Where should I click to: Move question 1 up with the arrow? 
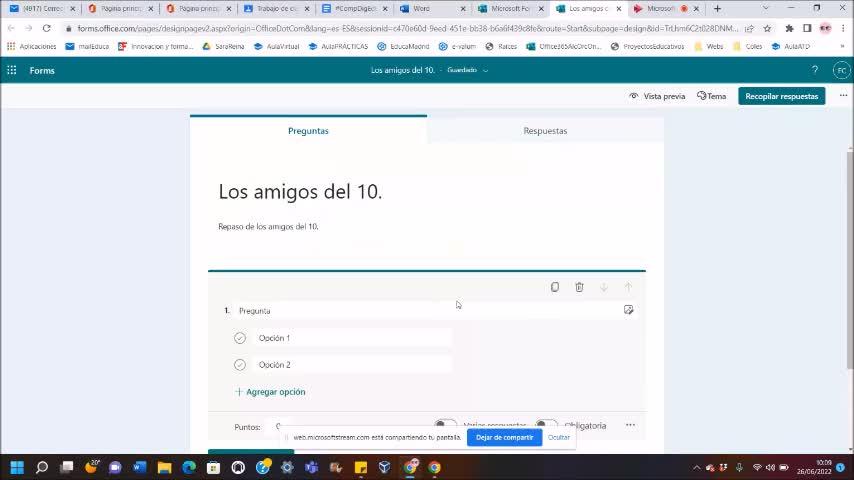tap(628, 287)
